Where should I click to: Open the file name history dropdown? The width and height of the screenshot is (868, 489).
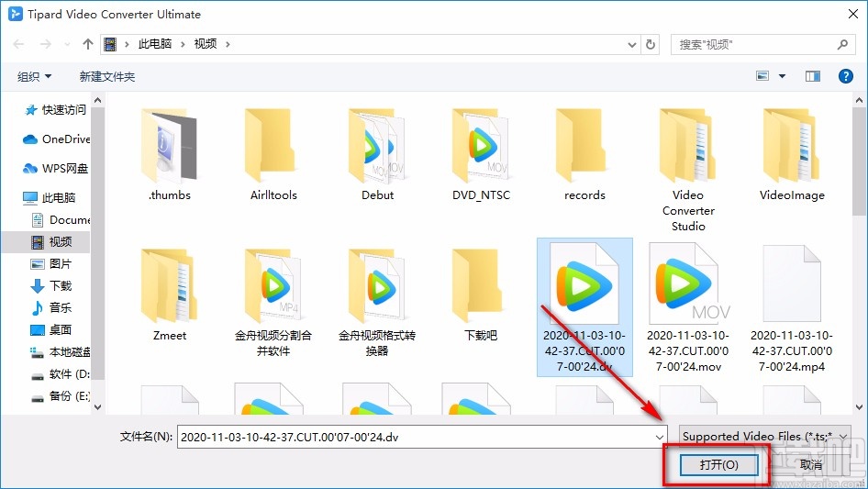pyautogui.click(x=660, y=437)
